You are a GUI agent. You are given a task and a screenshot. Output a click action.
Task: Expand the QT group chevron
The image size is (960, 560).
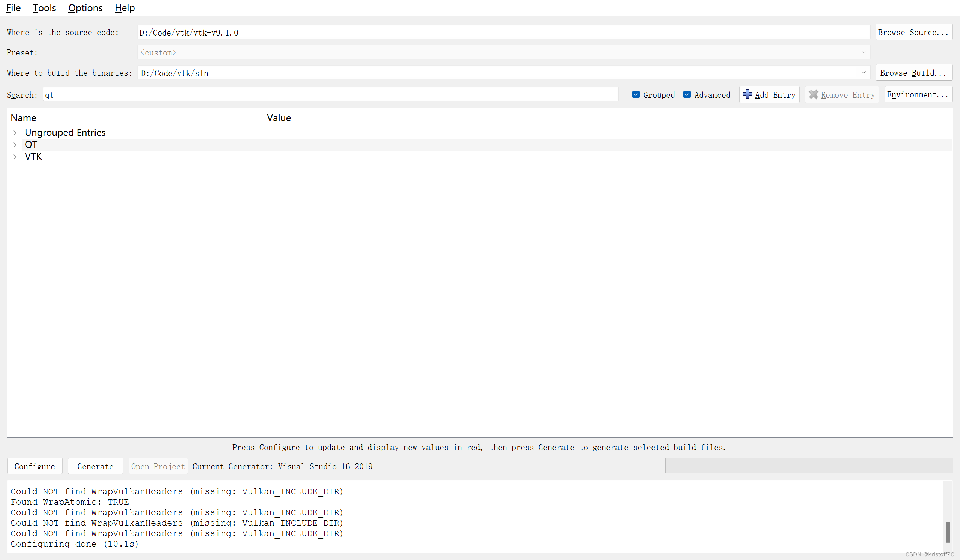coord(15,145)
